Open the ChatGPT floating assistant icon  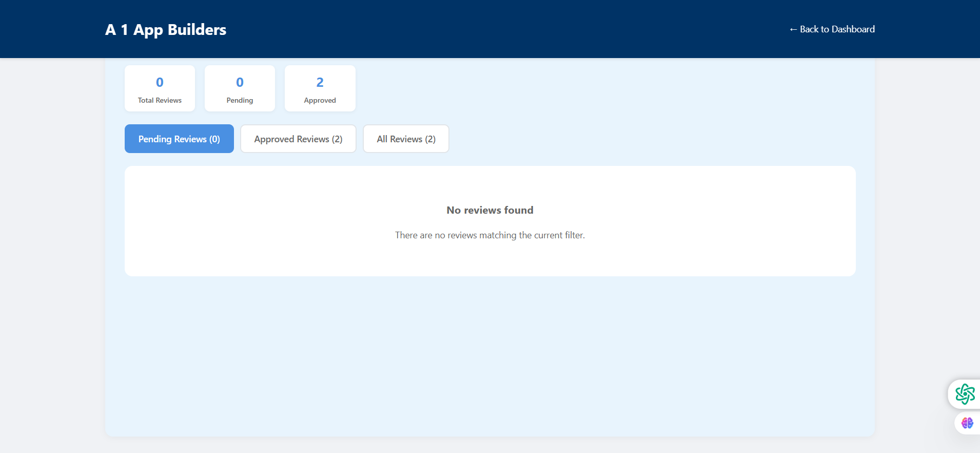(965, 394)
